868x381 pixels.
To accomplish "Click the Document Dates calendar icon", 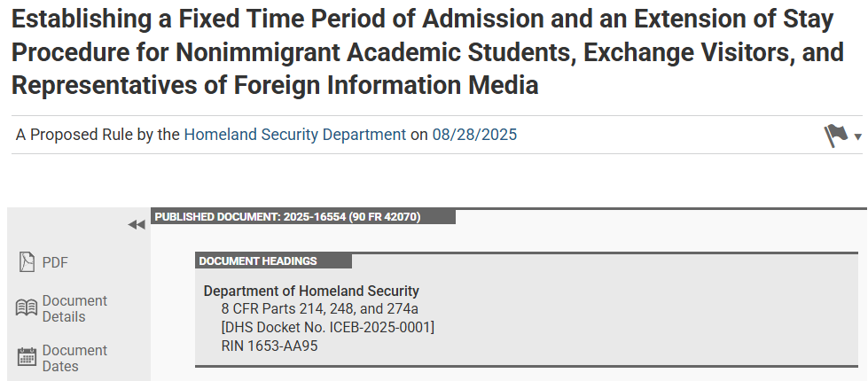I will (x=27, y=358).
